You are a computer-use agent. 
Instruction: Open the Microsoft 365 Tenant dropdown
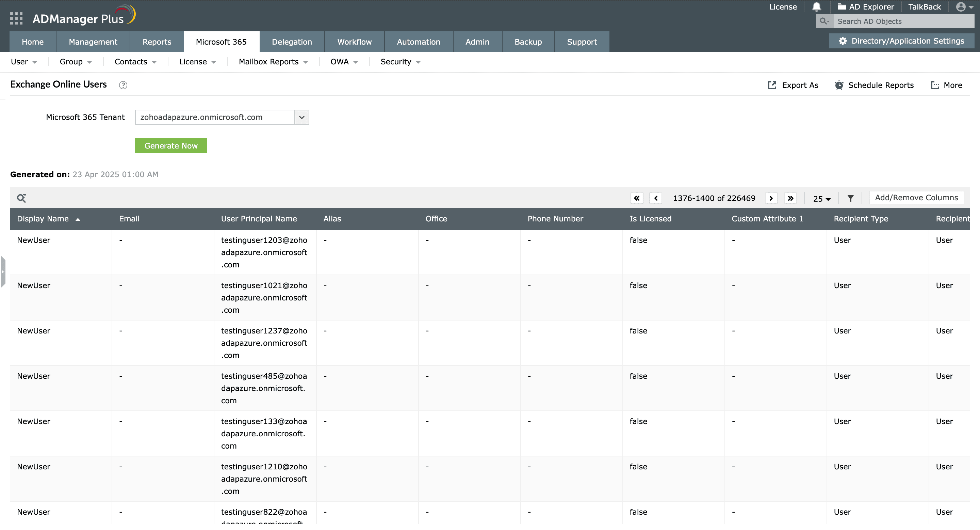click(302, 117)
